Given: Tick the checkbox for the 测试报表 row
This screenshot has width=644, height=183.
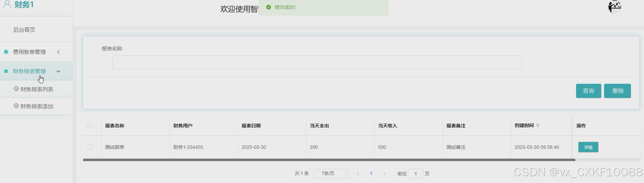Looking at the screenshot, I should [x=90, y=147].
